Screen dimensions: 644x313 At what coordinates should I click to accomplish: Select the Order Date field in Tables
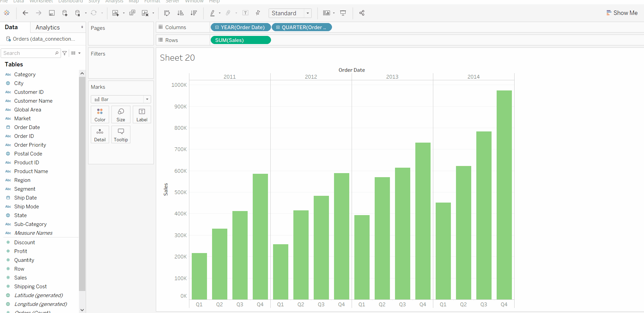27,127
